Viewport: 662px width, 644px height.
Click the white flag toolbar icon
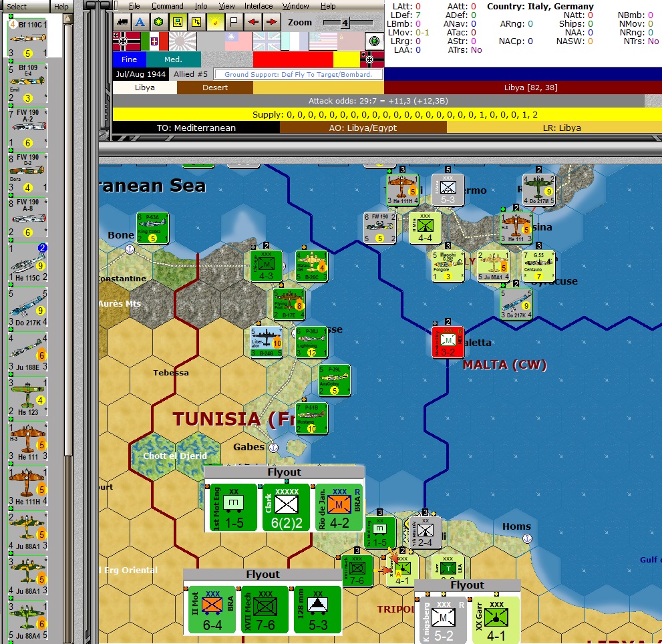click(232, 22)
